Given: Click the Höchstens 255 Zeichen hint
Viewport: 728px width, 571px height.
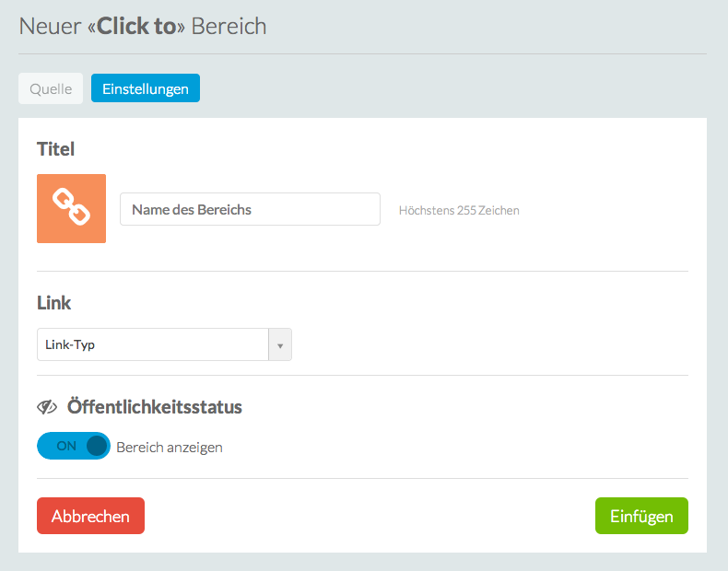Looking at the screenshot, I should coord(459,210).
